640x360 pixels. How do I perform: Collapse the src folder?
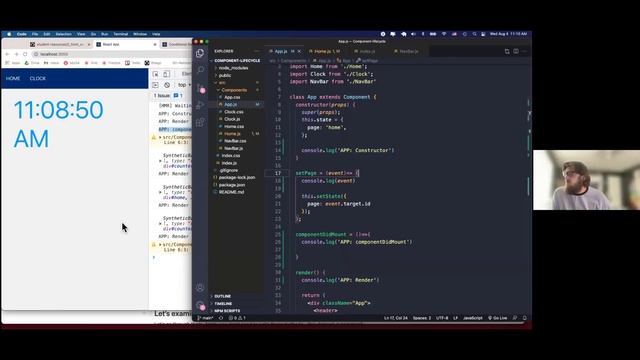pyautogui.click(x=222, y=83)
